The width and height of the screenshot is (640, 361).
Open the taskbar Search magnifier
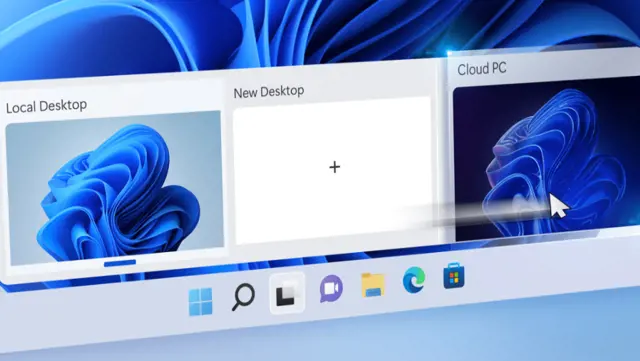pos(244,297)
